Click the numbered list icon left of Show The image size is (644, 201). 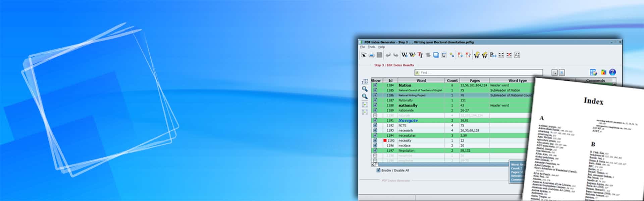point(365,81)
